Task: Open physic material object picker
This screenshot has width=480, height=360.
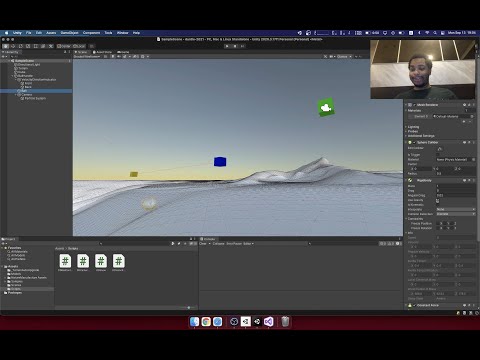Action: (473, 160)
